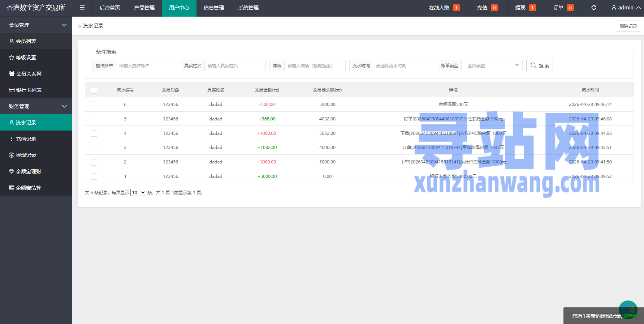Click the 余额宝结算 list icon

click(12, 188)
